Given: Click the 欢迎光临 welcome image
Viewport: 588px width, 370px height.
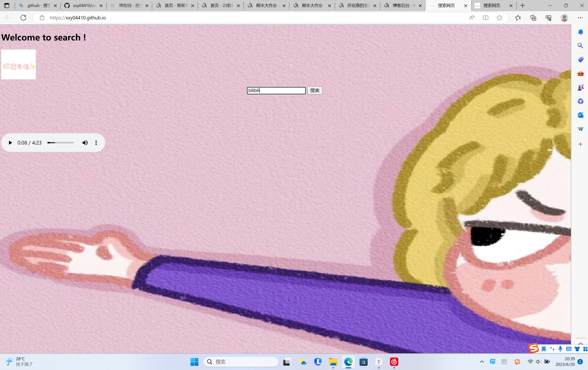Looking at the screenshot, I should click(18, 65).
